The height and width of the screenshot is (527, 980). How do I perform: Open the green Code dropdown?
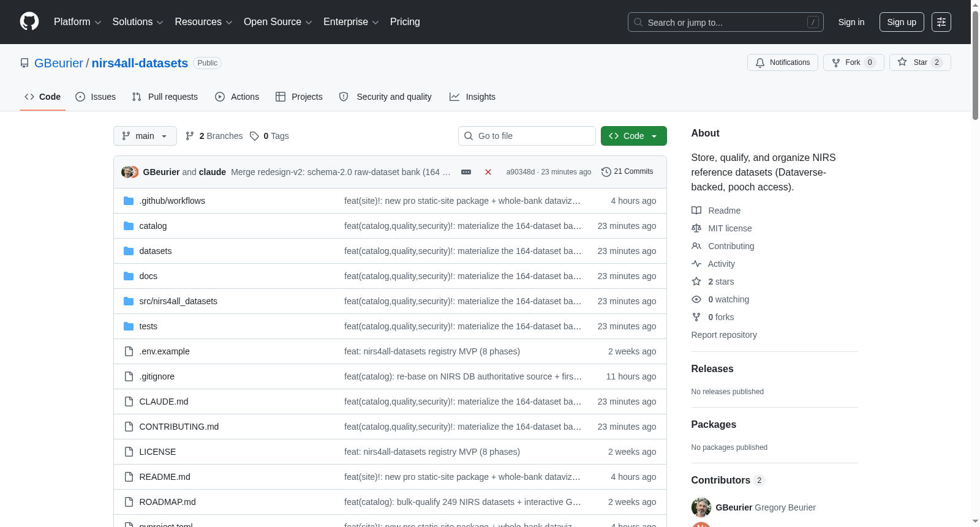tap(633, 136)
